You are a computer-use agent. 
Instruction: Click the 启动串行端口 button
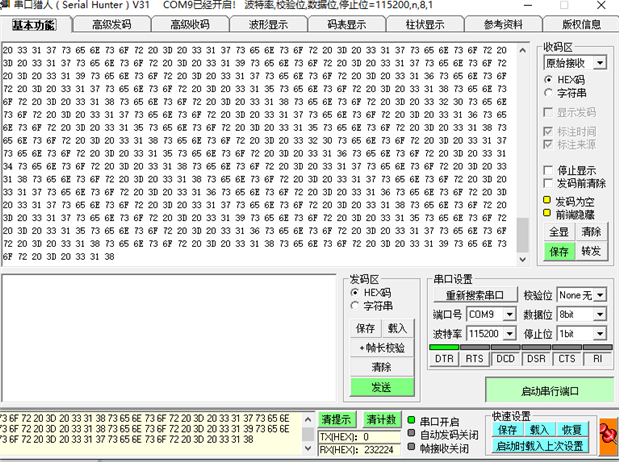pyautogui.click(x=550, y=391)
